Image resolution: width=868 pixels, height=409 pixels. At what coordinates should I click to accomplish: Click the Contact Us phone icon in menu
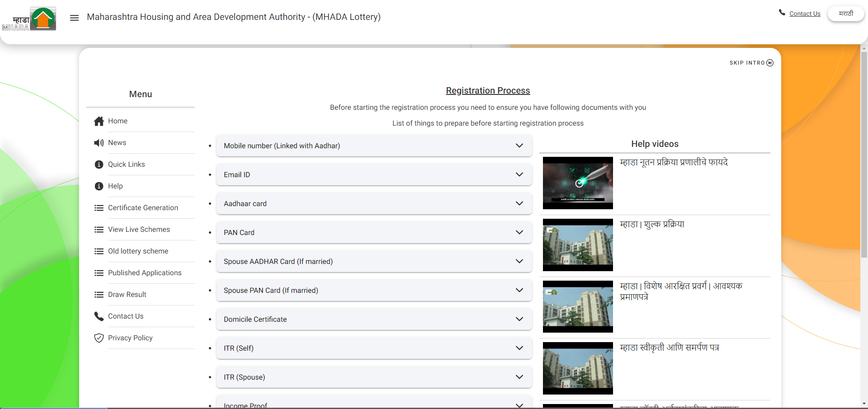tap(99, 316)
